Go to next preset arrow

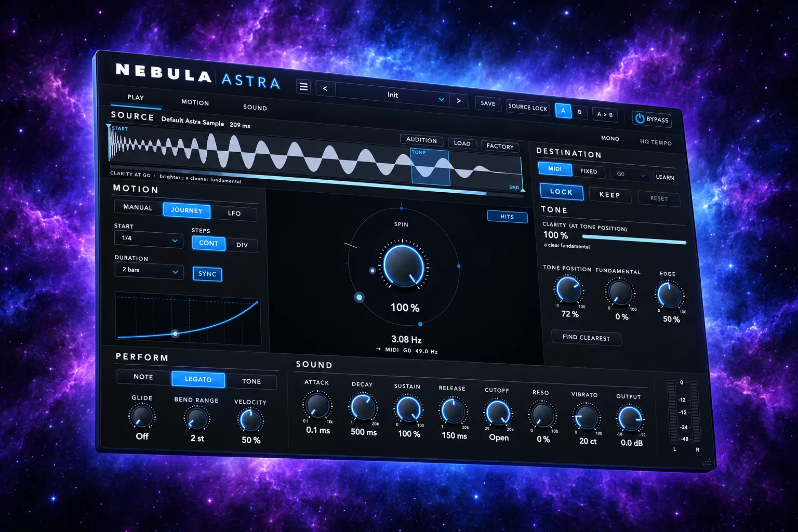pyautogui.click(x=458, y=101)
